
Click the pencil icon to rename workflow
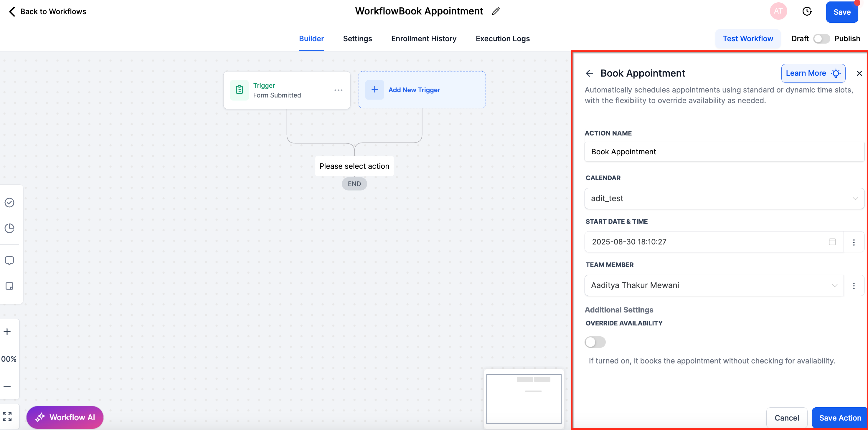tap(496, 11)
